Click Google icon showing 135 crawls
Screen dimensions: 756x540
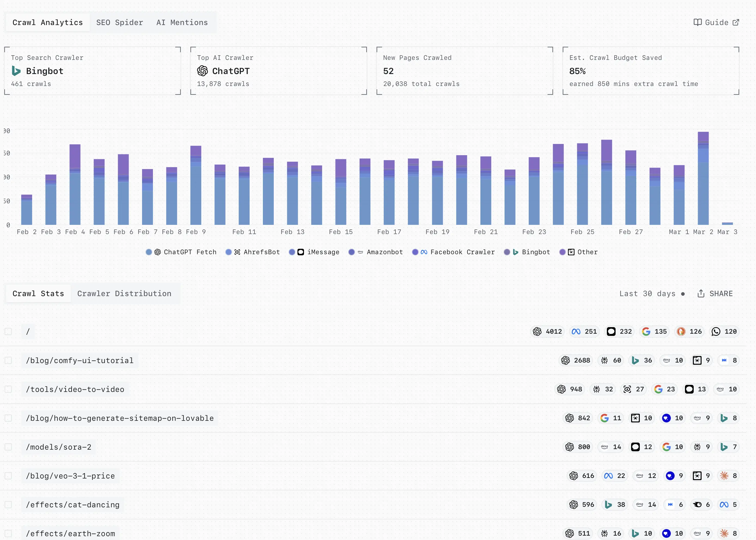pyautogui.click(x=646, y=332)
